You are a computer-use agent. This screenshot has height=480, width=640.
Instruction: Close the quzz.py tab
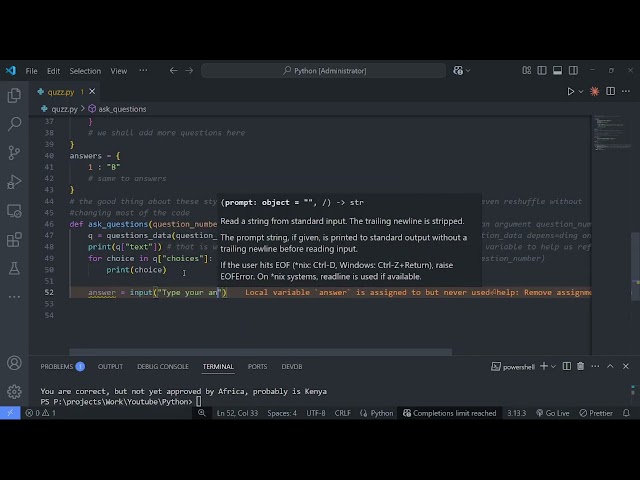92,91
